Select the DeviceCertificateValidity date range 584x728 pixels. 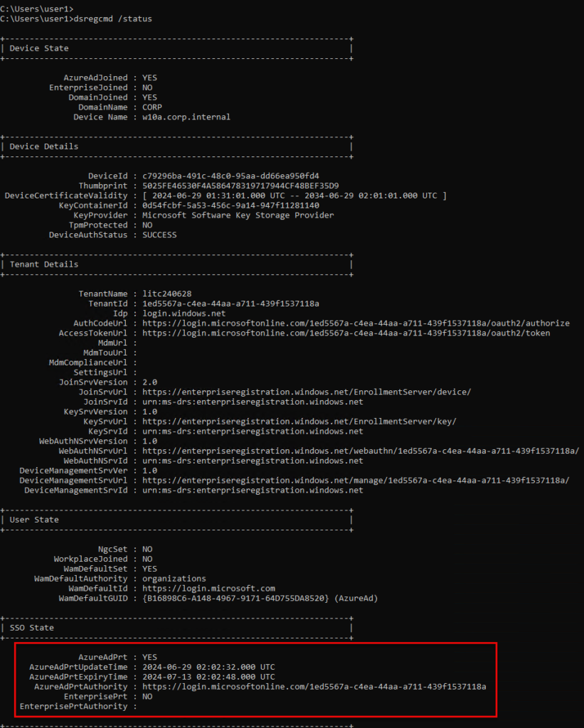[x=294, y=196]
